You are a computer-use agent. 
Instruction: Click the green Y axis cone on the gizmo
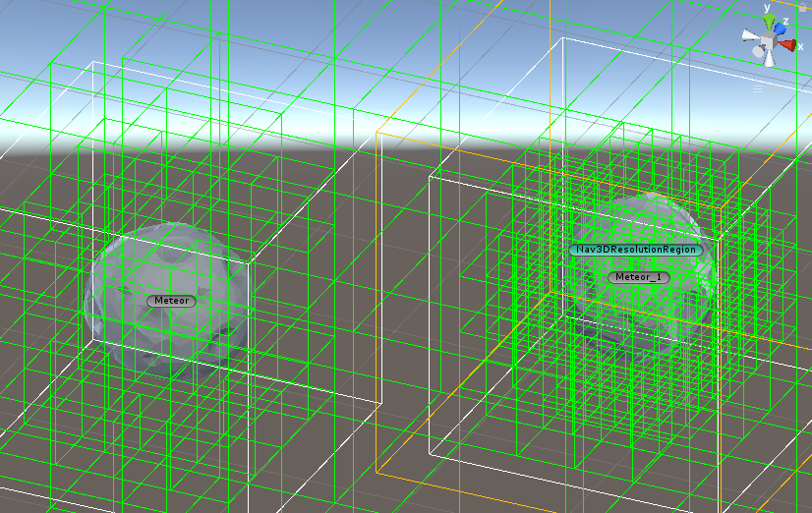[x=769, y=23]
